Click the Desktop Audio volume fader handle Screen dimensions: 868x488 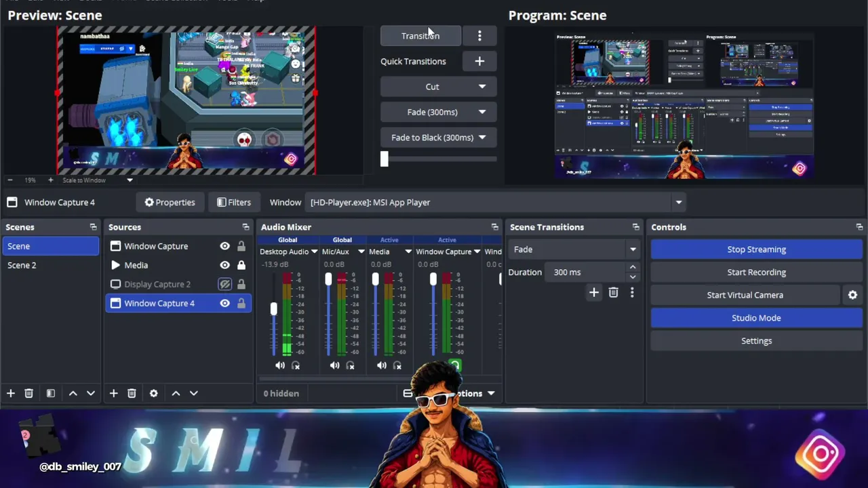[273, 309]
